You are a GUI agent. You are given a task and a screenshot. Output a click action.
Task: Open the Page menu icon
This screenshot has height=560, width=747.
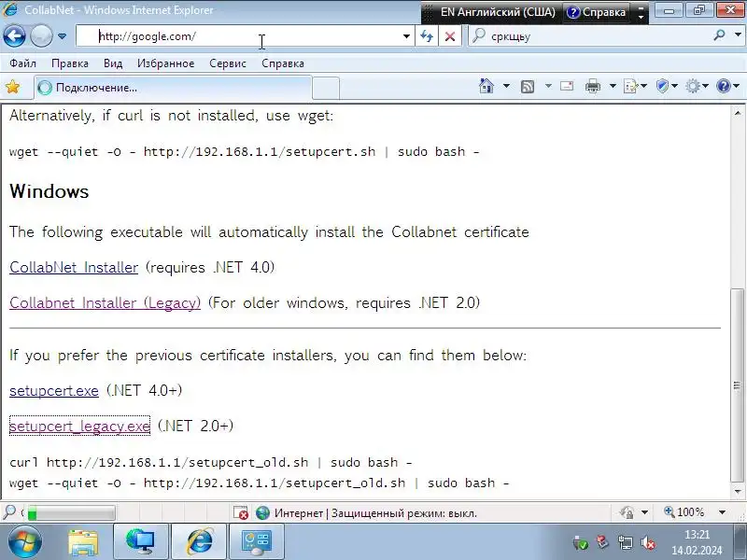tap(635, 86)
